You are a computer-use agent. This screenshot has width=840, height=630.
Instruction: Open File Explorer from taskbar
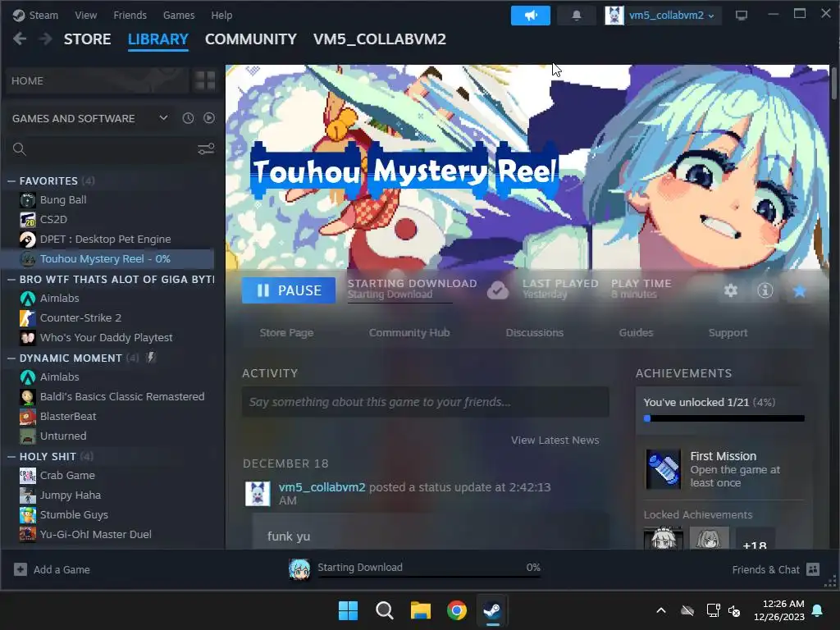click(421, 610)
